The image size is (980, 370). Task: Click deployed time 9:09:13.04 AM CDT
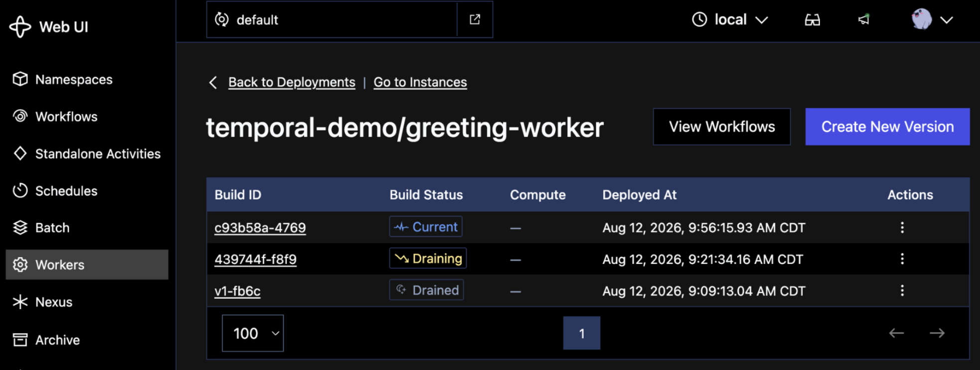click(x=704, y=291)
